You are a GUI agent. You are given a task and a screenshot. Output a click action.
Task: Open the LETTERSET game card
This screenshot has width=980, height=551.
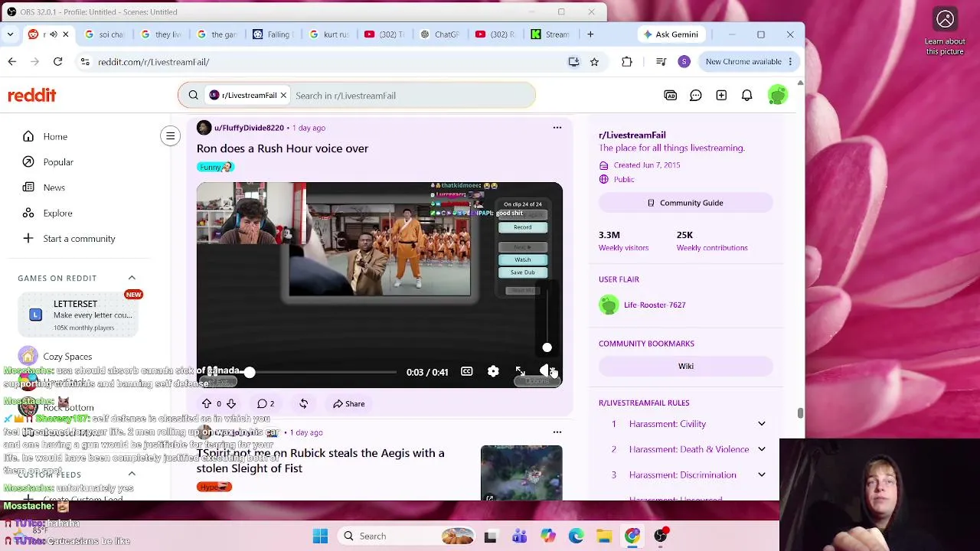77,315
